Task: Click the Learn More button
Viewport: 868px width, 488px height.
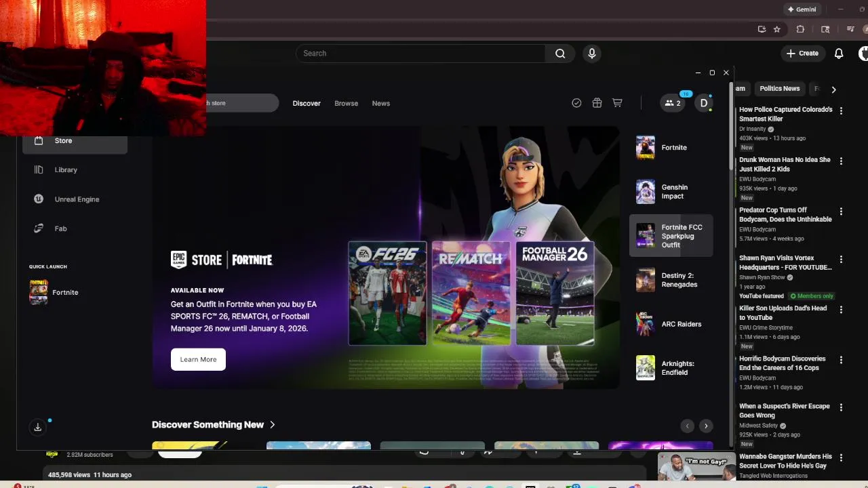Action: pos(198,359)
